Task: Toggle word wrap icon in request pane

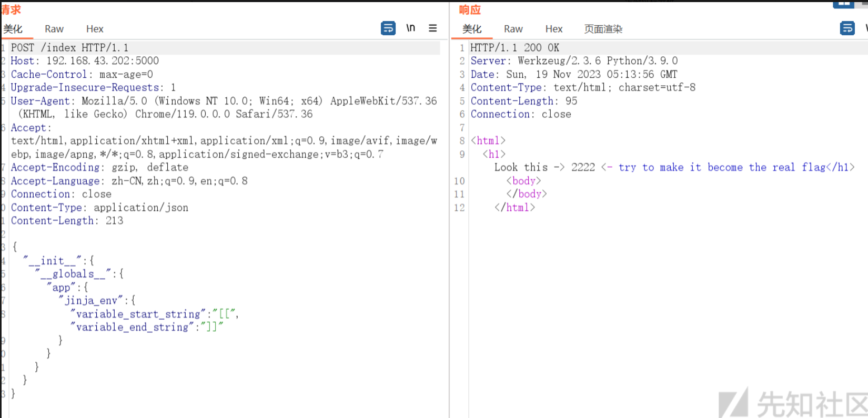Action: 388,28
